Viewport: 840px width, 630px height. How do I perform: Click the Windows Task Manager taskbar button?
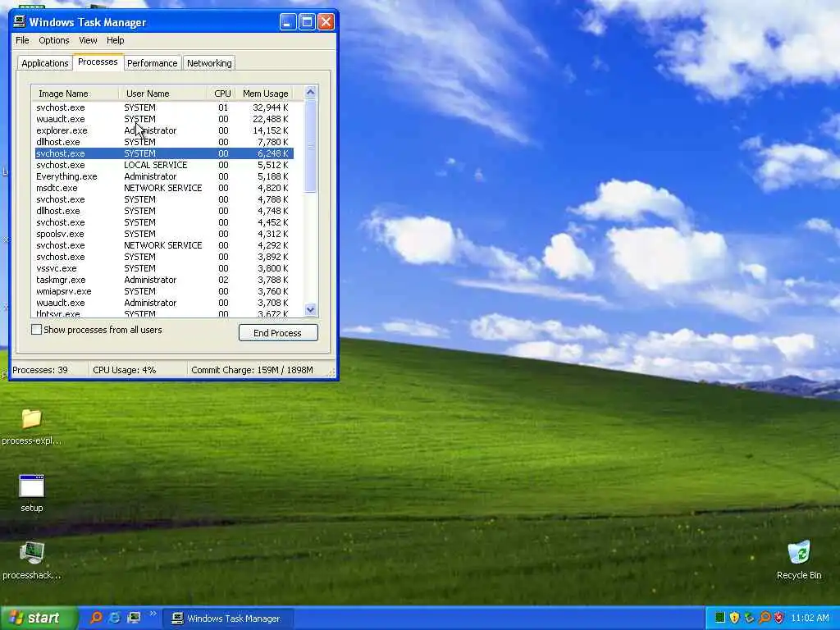coord(228,619)
